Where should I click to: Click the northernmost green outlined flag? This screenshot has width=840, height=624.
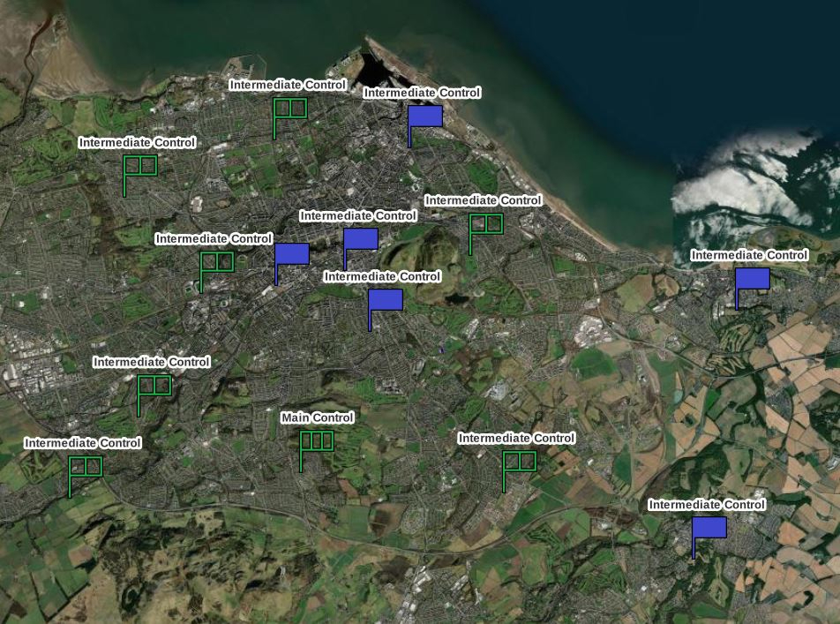[x=289, y=109]
